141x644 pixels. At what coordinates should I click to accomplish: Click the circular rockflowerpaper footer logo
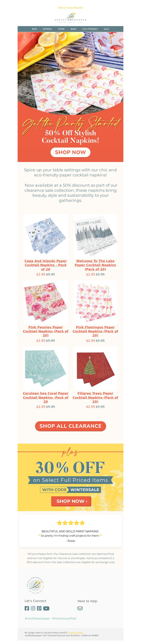coord(35,585)
